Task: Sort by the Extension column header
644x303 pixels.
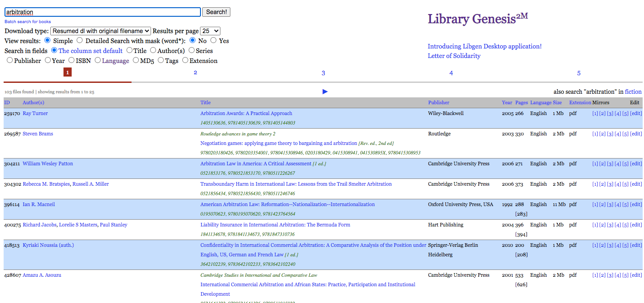Action: pos(580,102)
